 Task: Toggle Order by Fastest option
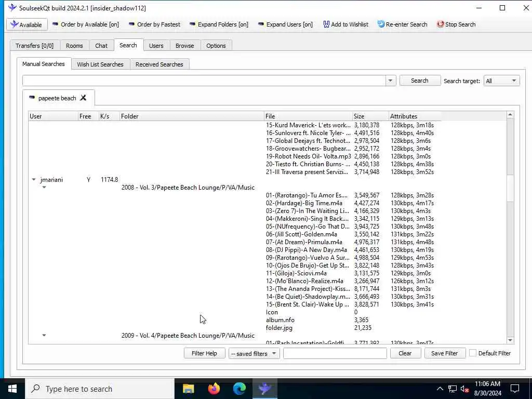coord(154,24)
